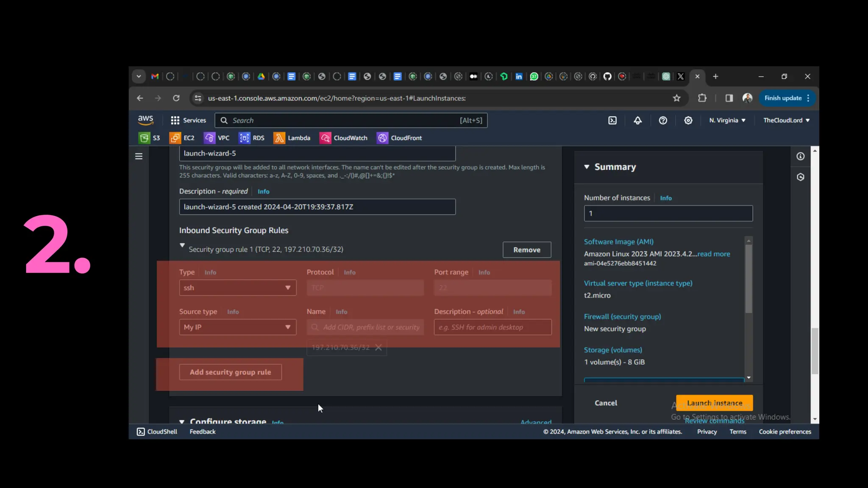This screenshot has width=868, height=488.
Task: Open the CloudWatch service shortcut
Action: pos(343,138)
